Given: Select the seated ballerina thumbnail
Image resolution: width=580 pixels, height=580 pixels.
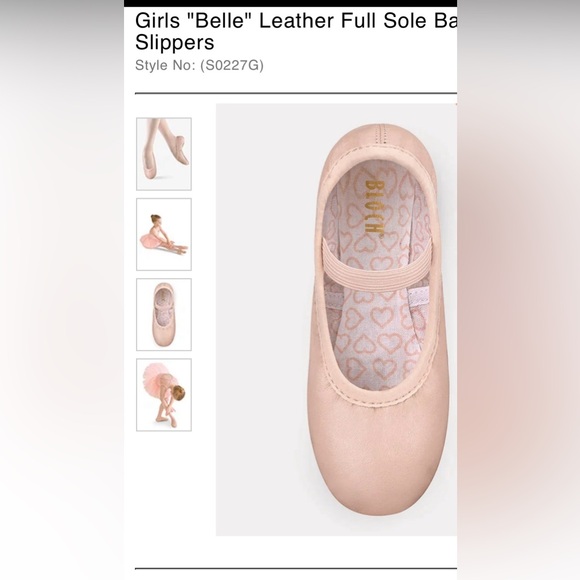Looking at the screenshot, I should click(x=164, y=234).
